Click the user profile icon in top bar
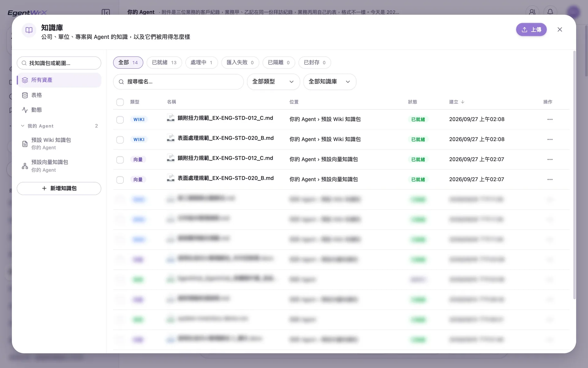 point(532,12)
